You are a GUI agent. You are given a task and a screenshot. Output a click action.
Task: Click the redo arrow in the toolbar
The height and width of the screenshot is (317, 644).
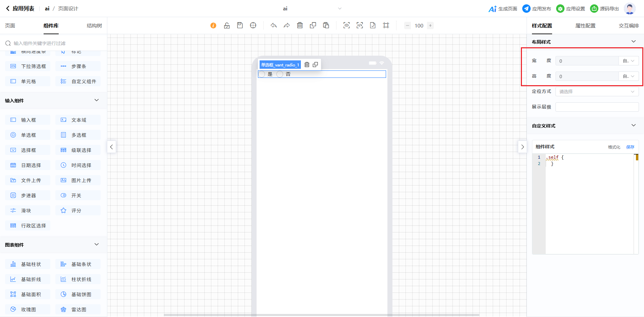pos(287,25)
